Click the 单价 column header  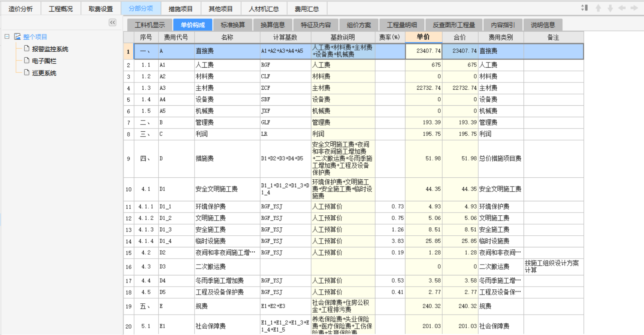coord(423,37)
